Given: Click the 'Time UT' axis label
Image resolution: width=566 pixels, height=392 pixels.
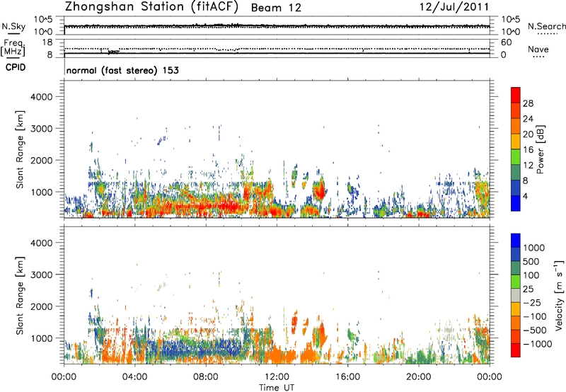Looking at the screenshot, I should [x=277, y=388].
